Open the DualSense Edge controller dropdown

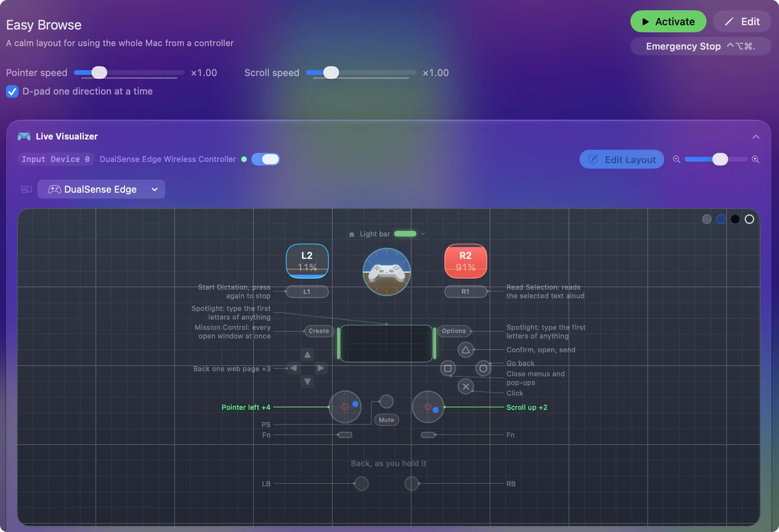[x=101, y=189]
